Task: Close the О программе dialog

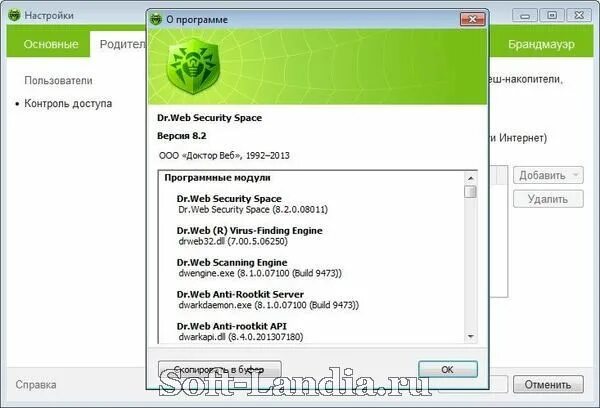Action: click(x=472, y=19)
